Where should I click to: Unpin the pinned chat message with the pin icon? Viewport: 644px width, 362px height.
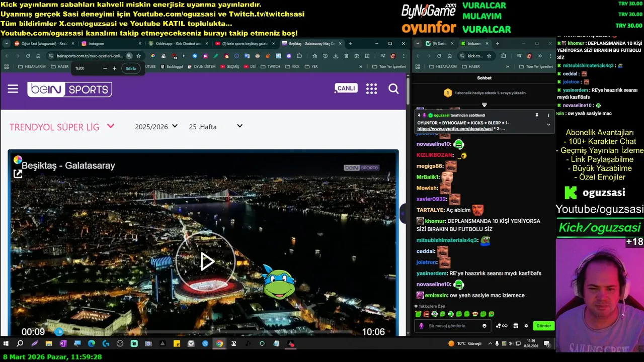[537, 115]
